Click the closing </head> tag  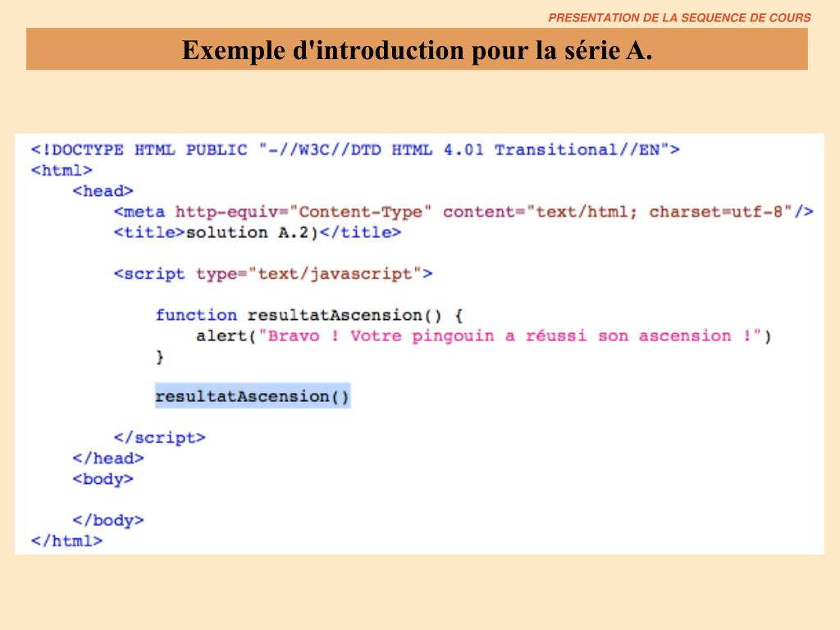click(x=108, y=459)
